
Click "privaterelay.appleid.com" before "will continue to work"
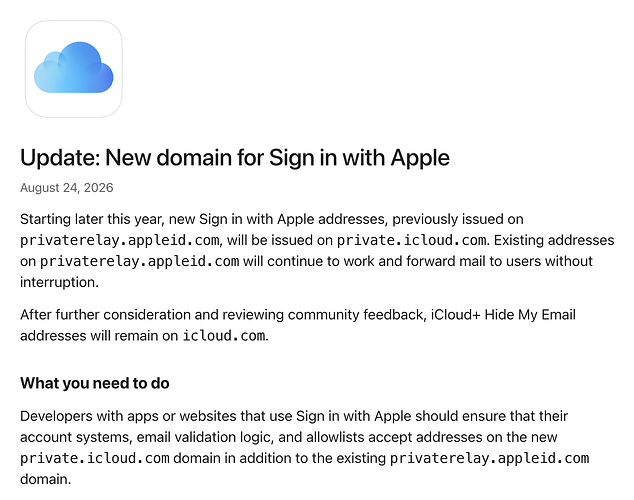pyautogui.click(x=139, y=262)
